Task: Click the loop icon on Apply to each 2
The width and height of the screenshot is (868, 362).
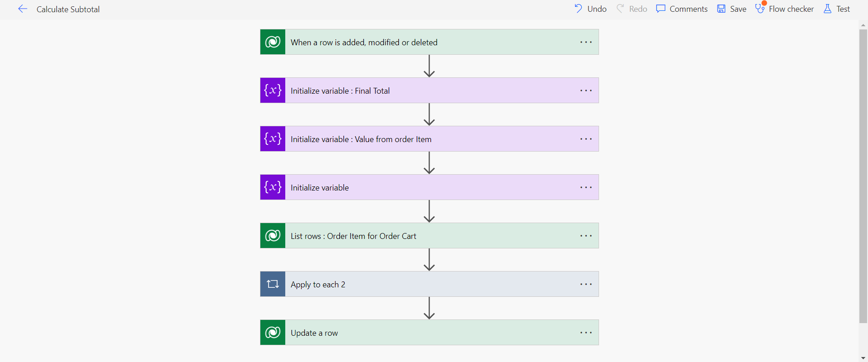Action: tap(273, 284)
